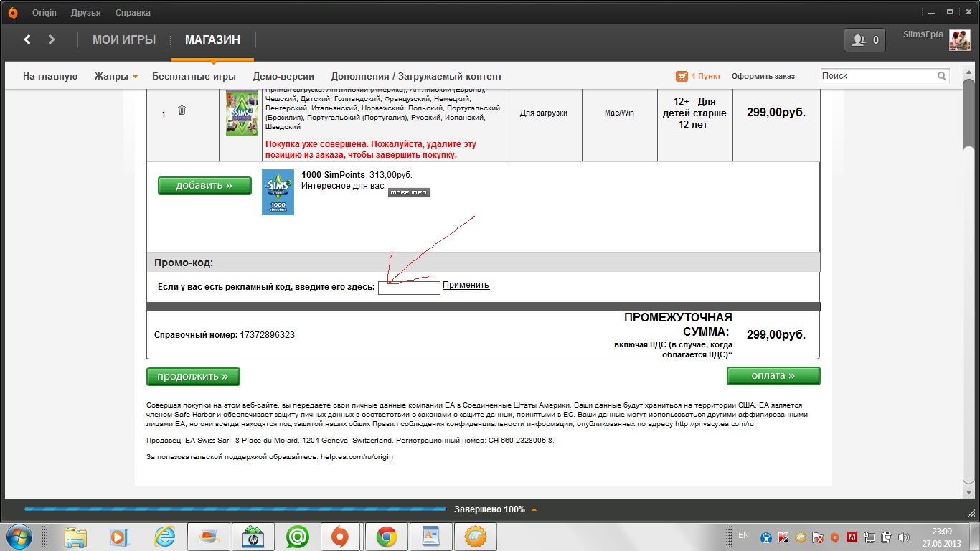This screenshot has width=980, height=551.
Task: Click the 1000 SimPoints title text
Action: pos(333,175)
